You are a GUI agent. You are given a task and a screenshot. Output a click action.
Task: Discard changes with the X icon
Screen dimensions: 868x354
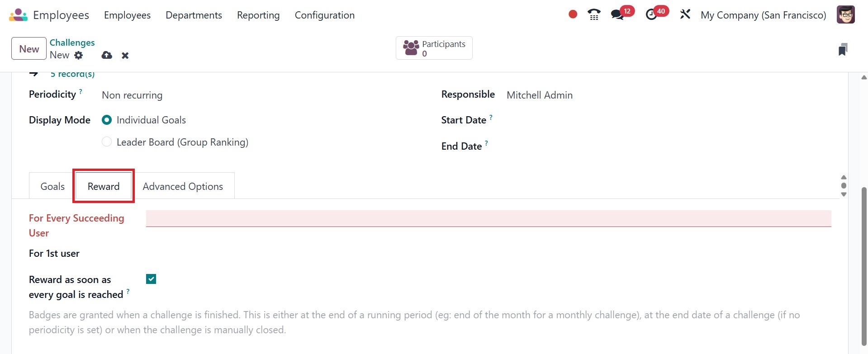pos(125,56)
